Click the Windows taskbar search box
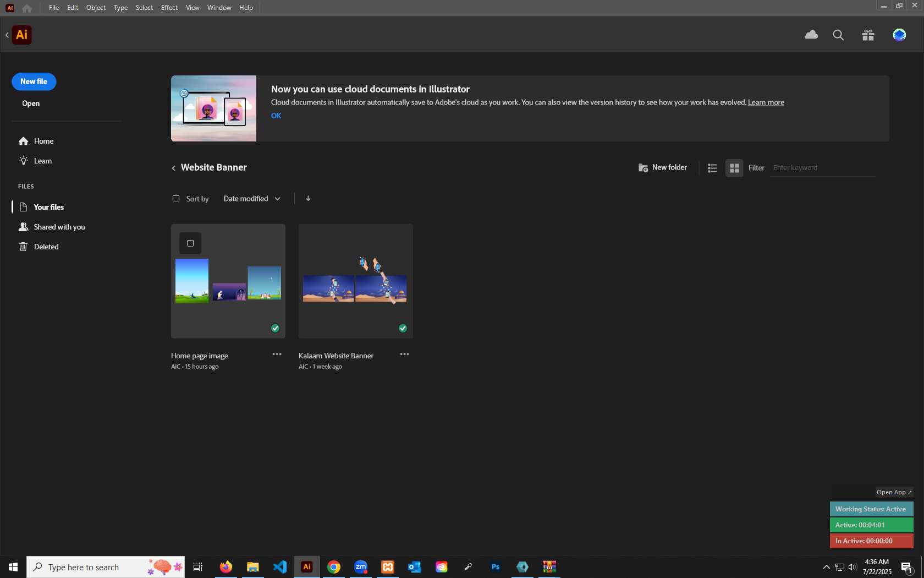The height and width of the screenshot is (578, 924). point(106,567)
